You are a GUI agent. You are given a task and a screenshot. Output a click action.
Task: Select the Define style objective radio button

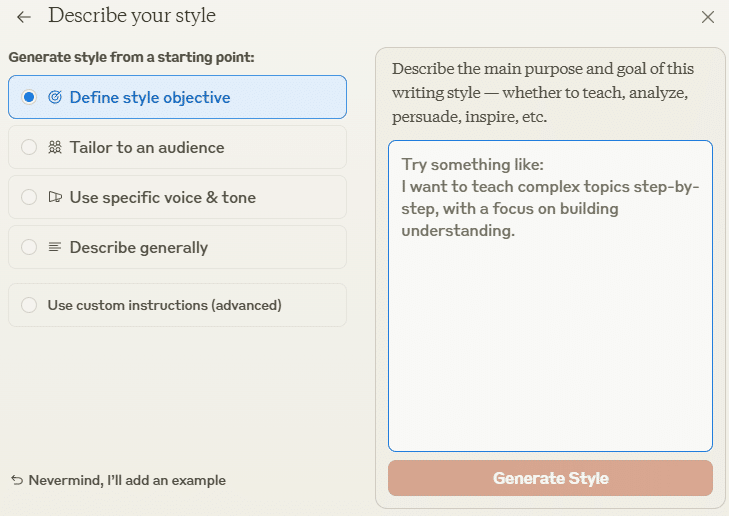coord(29,97)
